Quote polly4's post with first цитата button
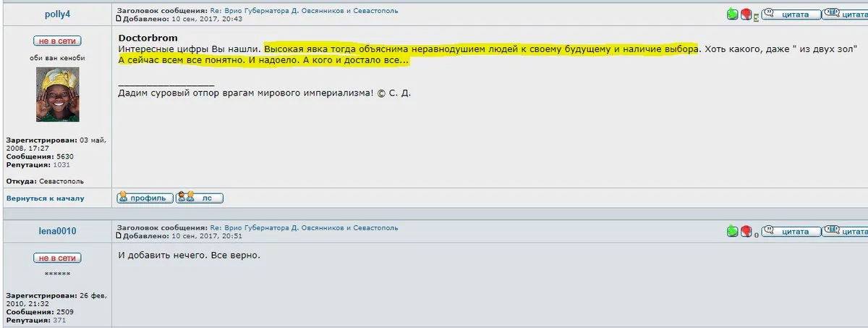The height and width of the screenshot is (328, 868). [x=791, y=14]
